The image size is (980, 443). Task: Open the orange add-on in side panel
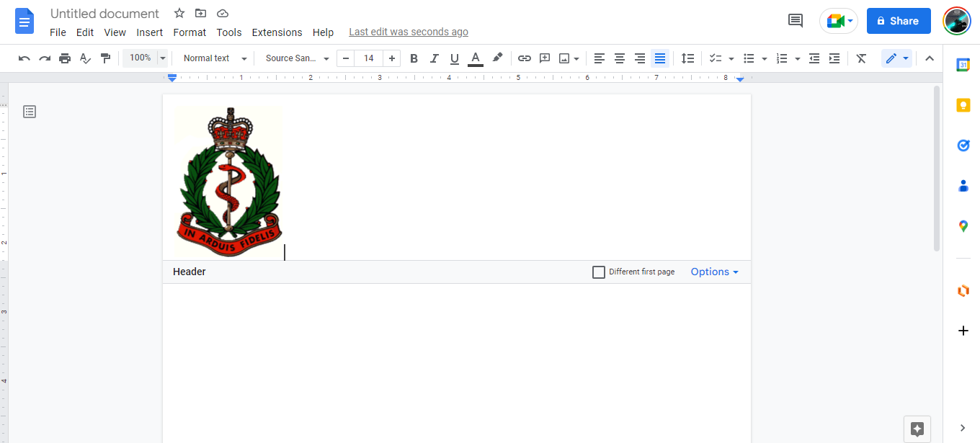[x=963, y=290]
